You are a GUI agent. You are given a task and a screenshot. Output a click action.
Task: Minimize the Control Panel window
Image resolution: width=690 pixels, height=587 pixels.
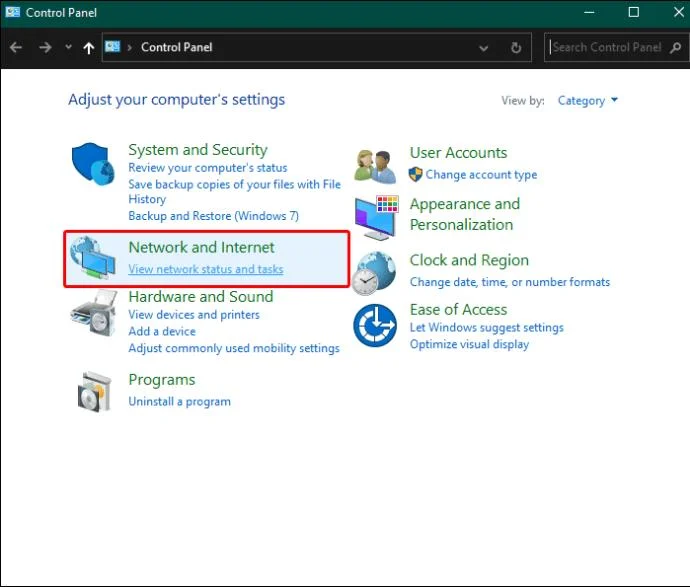589,12
